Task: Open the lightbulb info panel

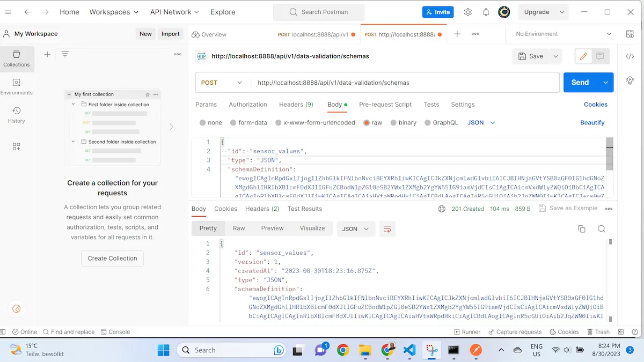Action: pos(630,80)
